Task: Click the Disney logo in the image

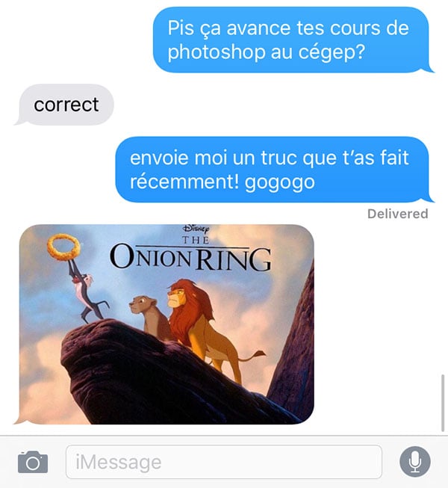Action: [196, 229]
